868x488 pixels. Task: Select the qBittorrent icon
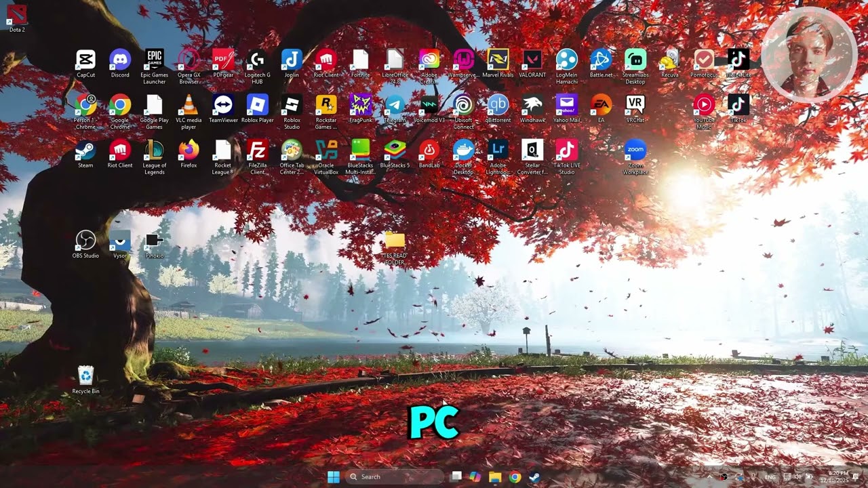tap(498, 108)
